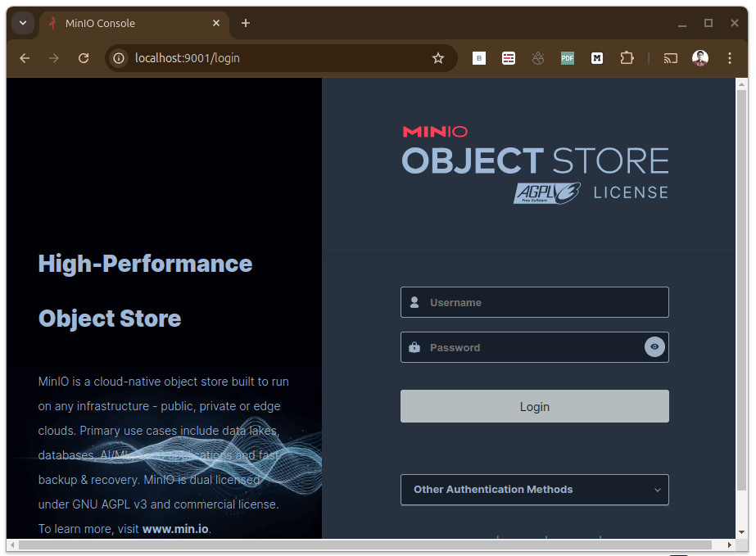Click the Login button
Image resolution: width=756 pixels, height=556 pixels.
point(534,406)
